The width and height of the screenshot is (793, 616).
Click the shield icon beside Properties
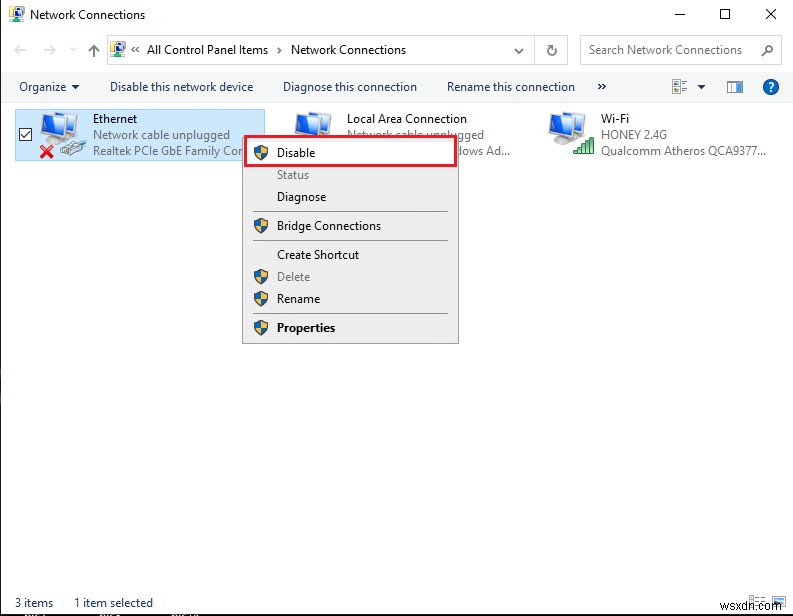(x=261, y=328)
